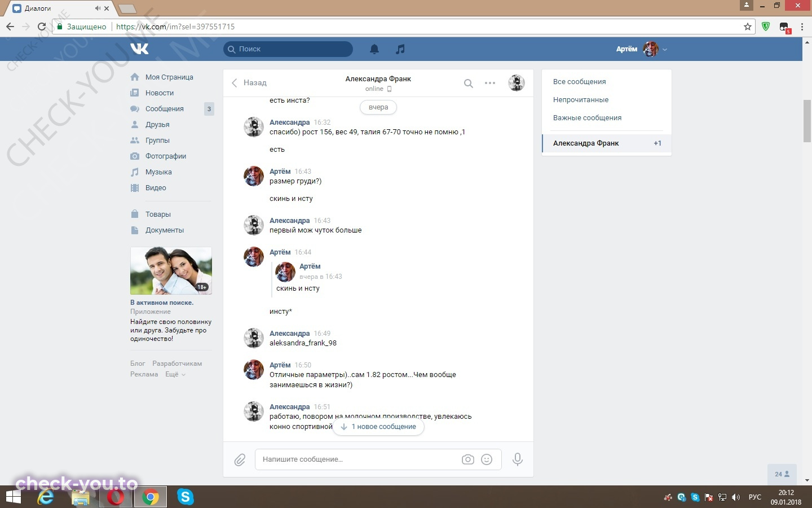The image size is (812, 508).
Task: Open Opera from the taskbar
Action: [116, 497]
